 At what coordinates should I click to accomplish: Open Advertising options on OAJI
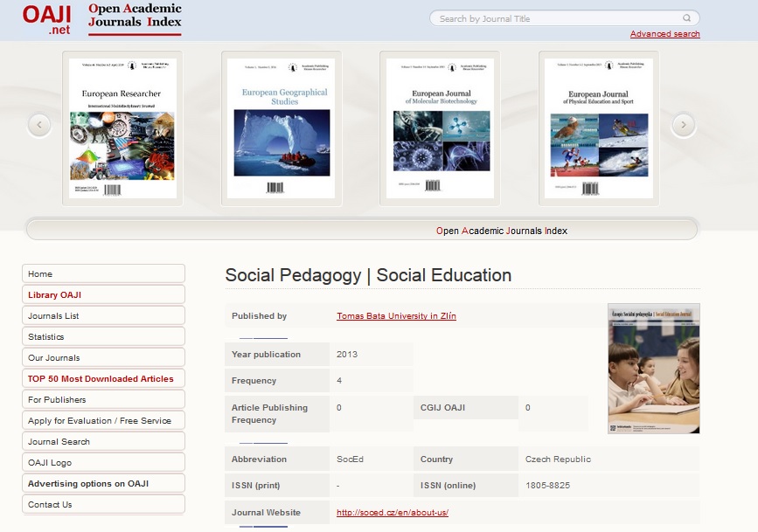(x=103, y=483)
